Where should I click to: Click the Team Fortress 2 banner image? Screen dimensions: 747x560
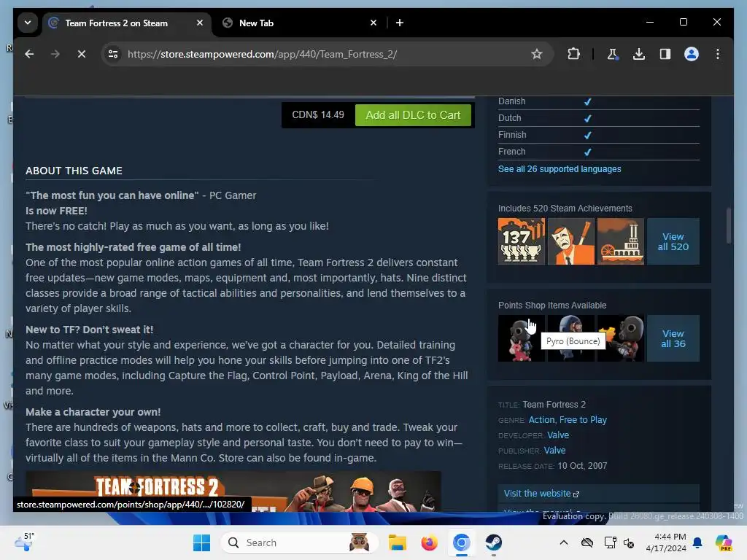coord(233,491)
